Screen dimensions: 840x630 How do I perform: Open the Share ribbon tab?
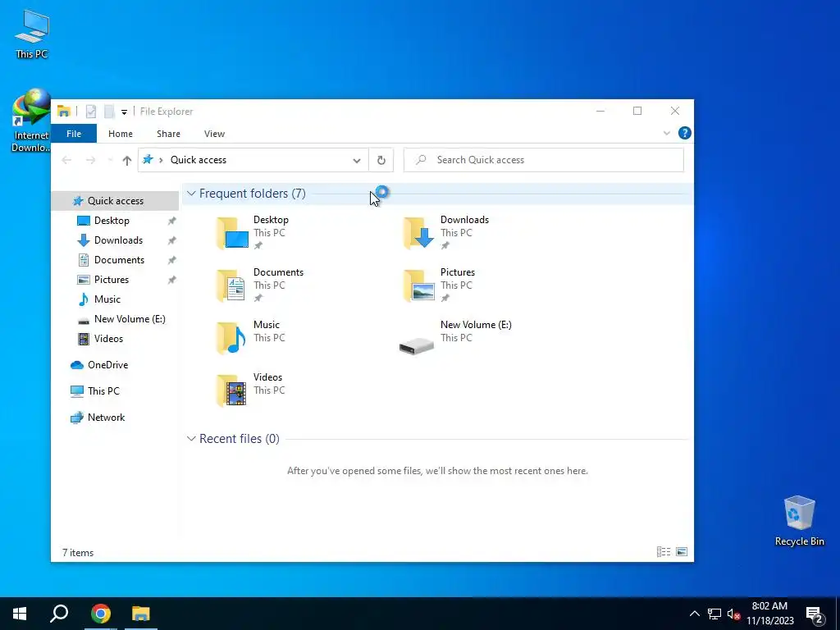tap(168, 134)
